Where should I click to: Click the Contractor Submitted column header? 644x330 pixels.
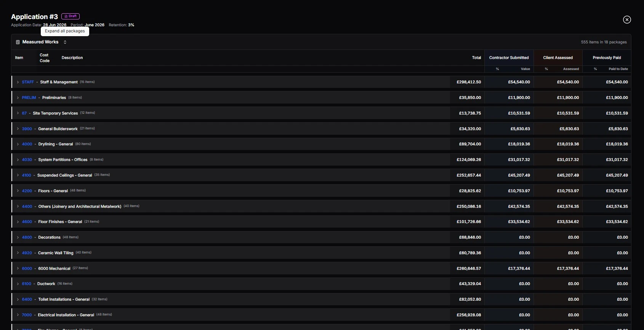pos(509,58)
